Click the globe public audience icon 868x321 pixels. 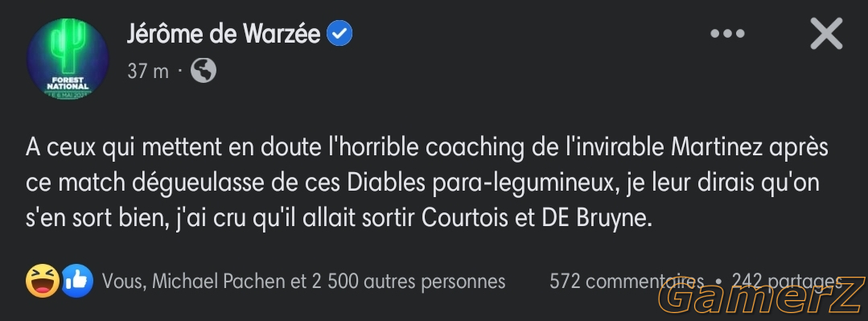(x=204, y=71)
